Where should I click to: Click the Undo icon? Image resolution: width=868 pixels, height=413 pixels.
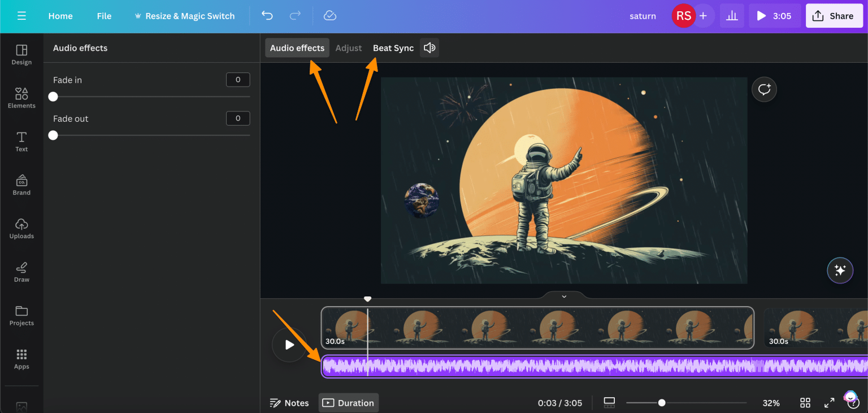267,16
